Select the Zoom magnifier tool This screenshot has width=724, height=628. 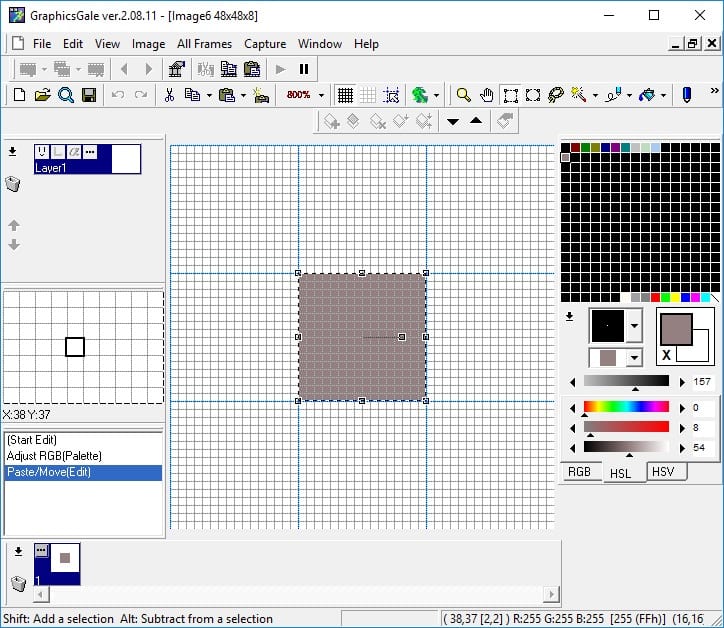463,95
